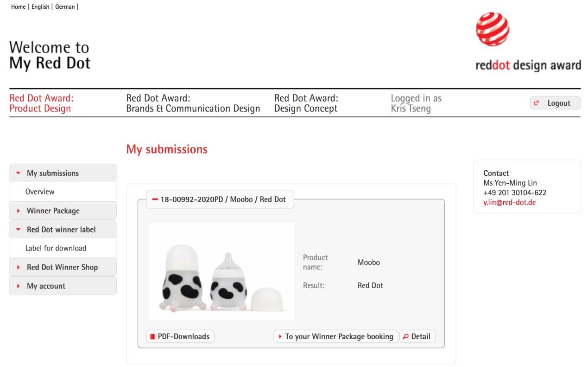Email y.lin@red-dot.de contact link
The width and height of the screenshot is (588, 367).
point(509,203)
